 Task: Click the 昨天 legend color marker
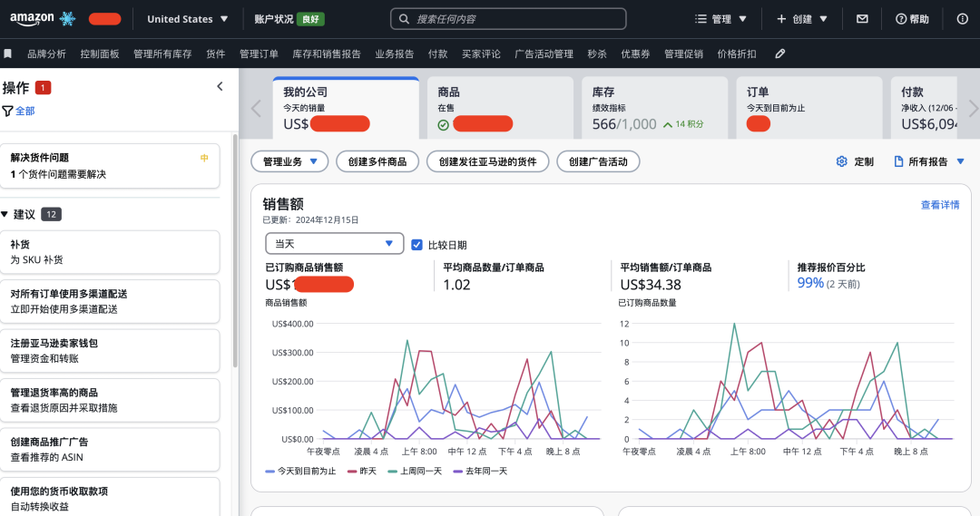352,471
